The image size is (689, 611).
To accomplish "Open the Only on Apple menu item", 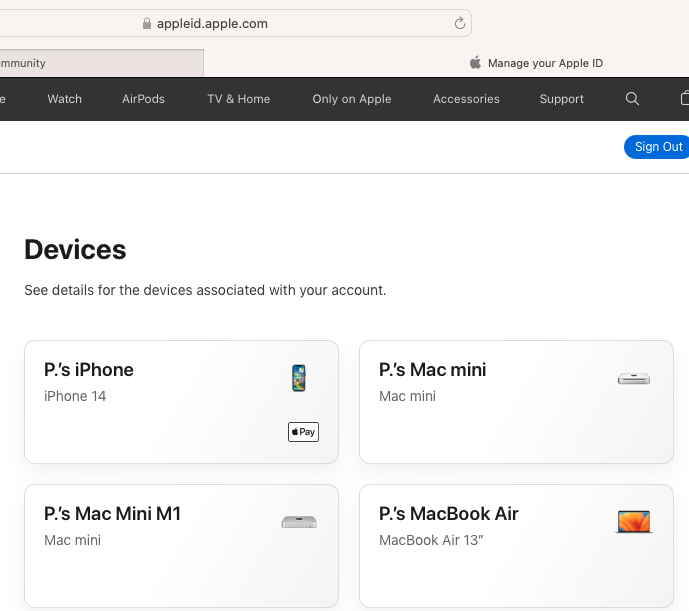I will coord(352,99).
